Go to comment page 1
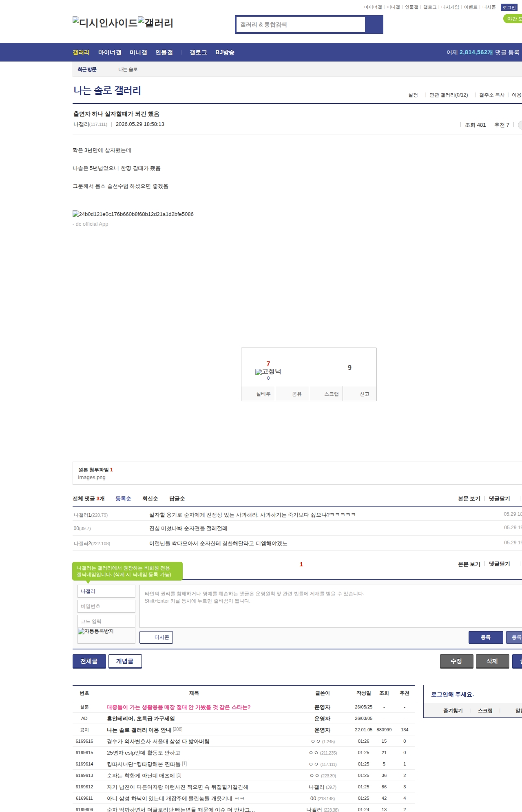 click(x=301, y=564)
